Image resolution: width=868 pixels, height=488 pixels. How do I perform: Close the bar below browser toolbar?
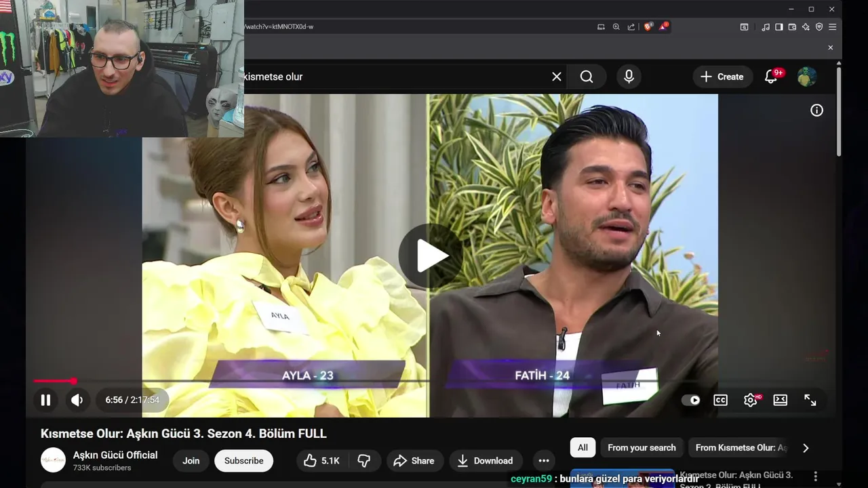830,47
